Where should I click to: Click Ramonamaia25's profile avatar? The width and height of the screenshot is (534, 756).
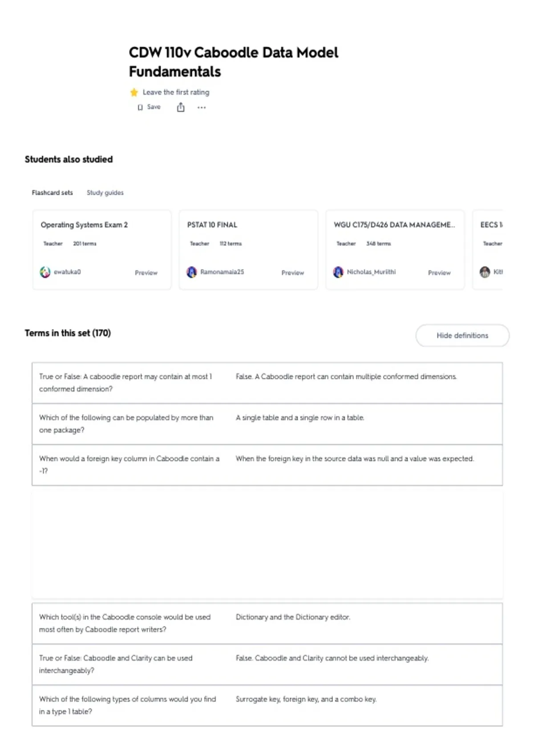click(x=192, y=272)
